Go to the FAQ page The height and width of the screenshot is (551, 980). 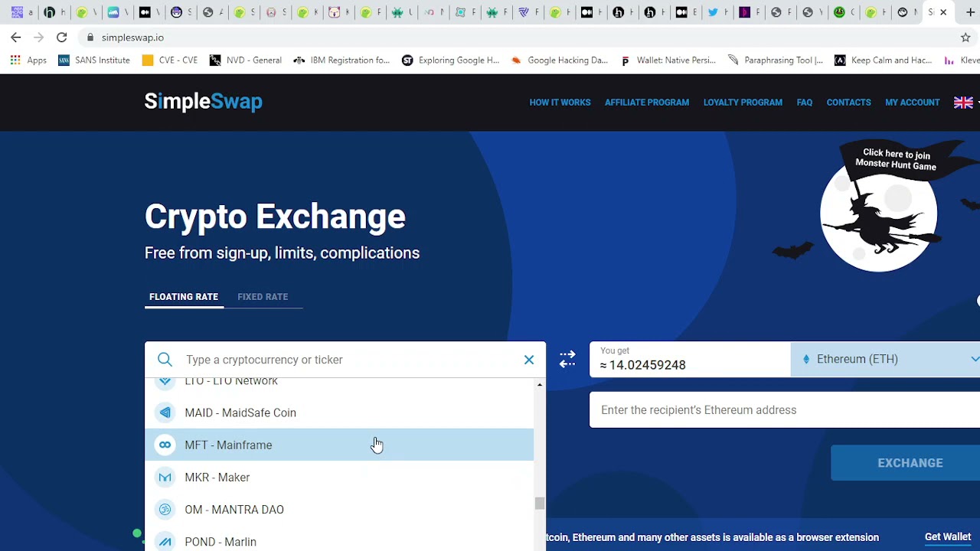[804, 103]
